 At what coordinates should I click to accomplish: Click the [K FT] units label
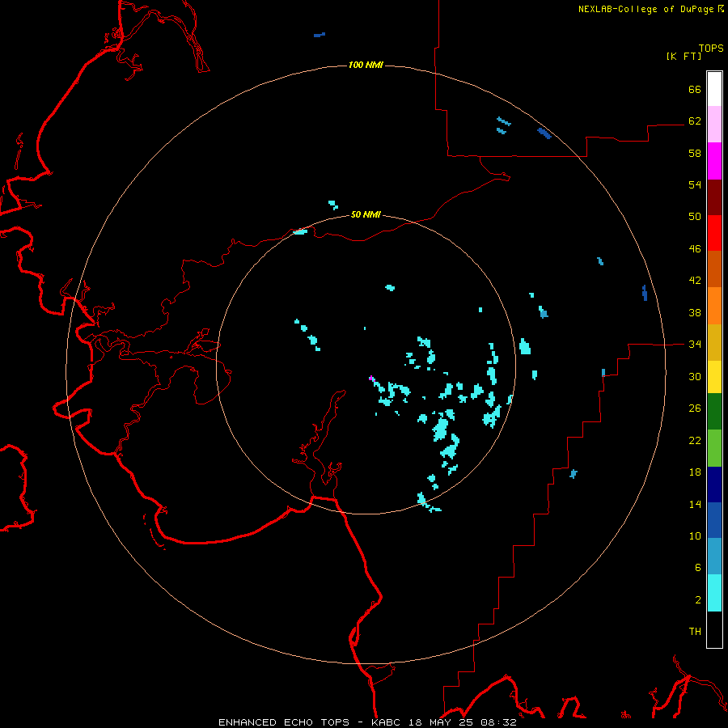(684, 56)
